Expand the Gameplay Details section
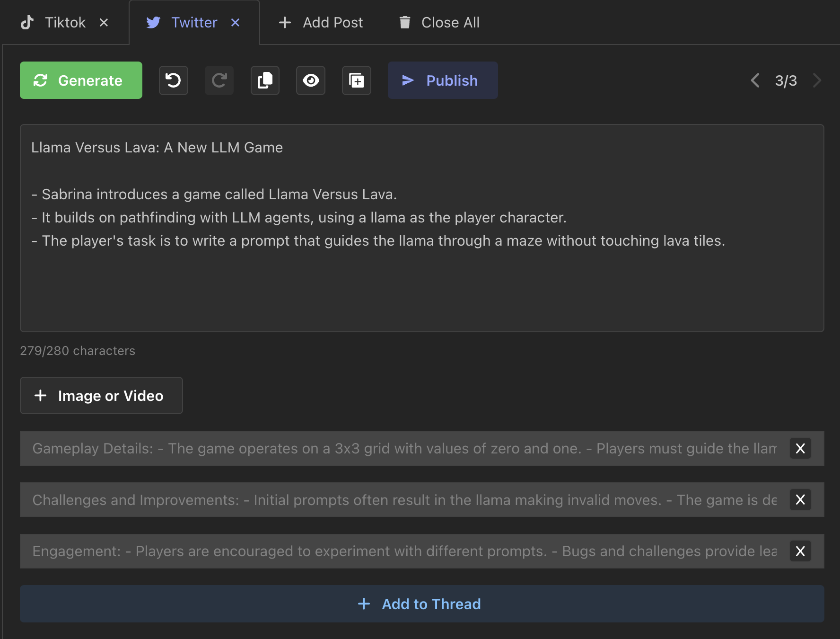 [x=331, y=448]
